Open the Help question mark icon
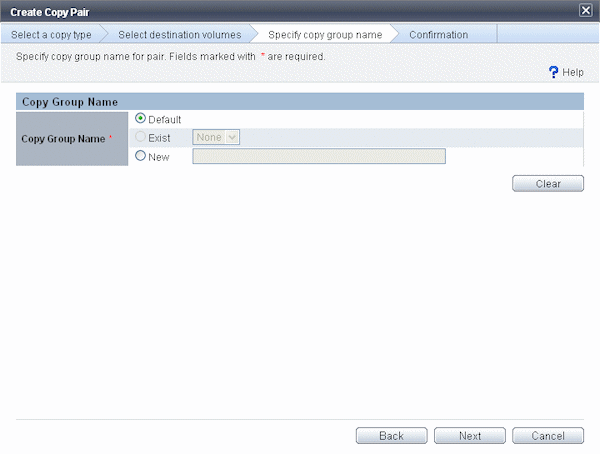The width and height of the screenshot is (600, 454). point(553,72)
